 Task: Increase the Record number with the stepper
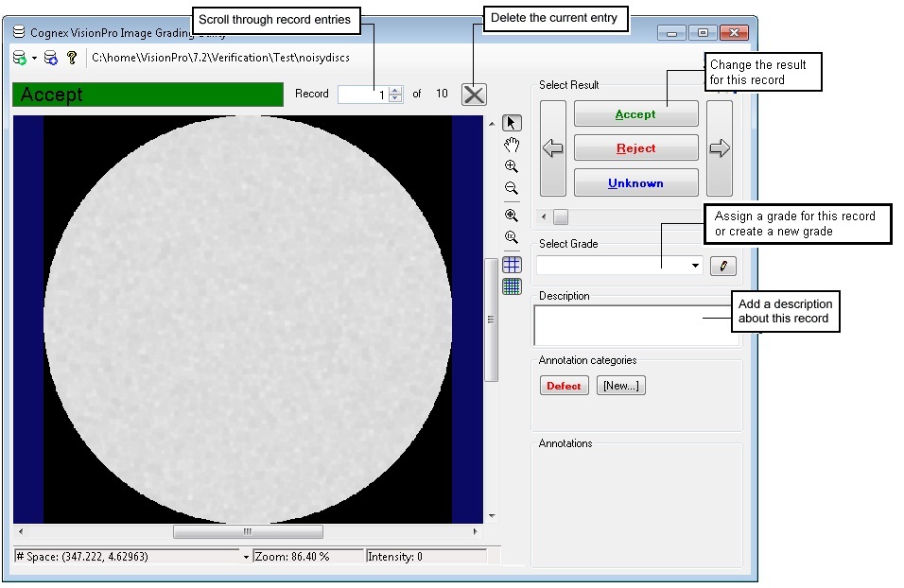pos(394,90)
